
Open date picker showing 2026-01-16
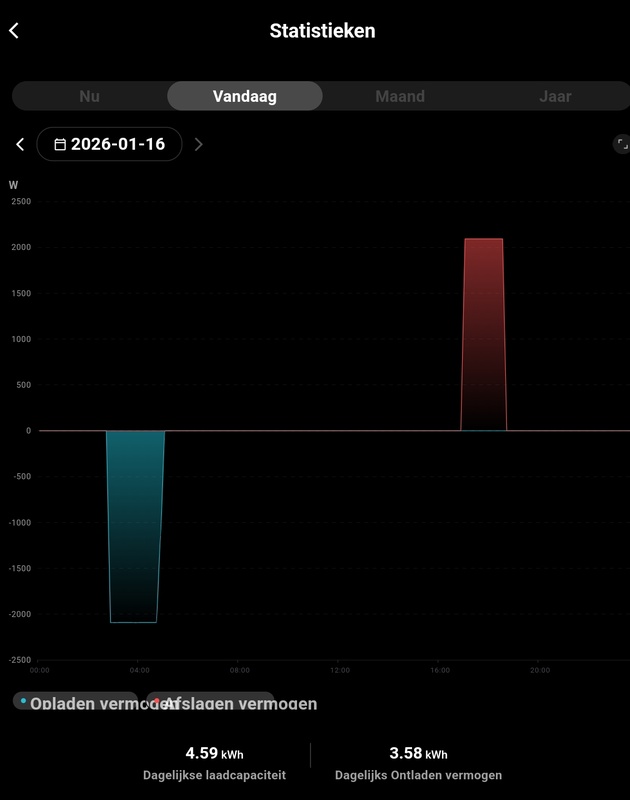109,144
